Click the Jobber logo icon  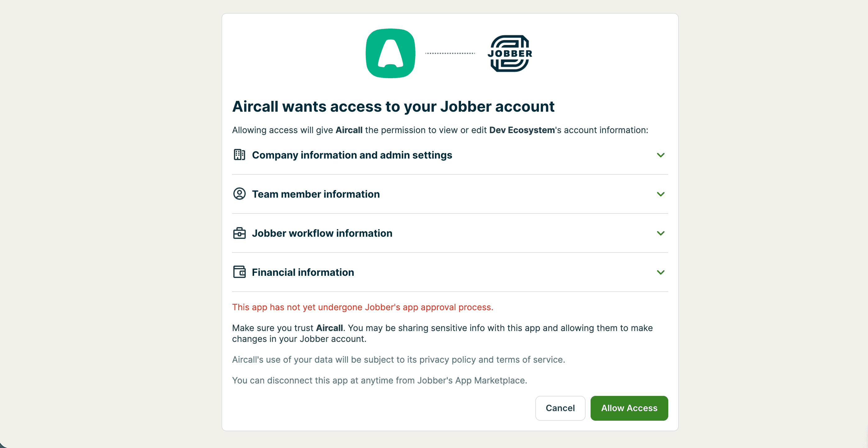(x=509, y=53)
